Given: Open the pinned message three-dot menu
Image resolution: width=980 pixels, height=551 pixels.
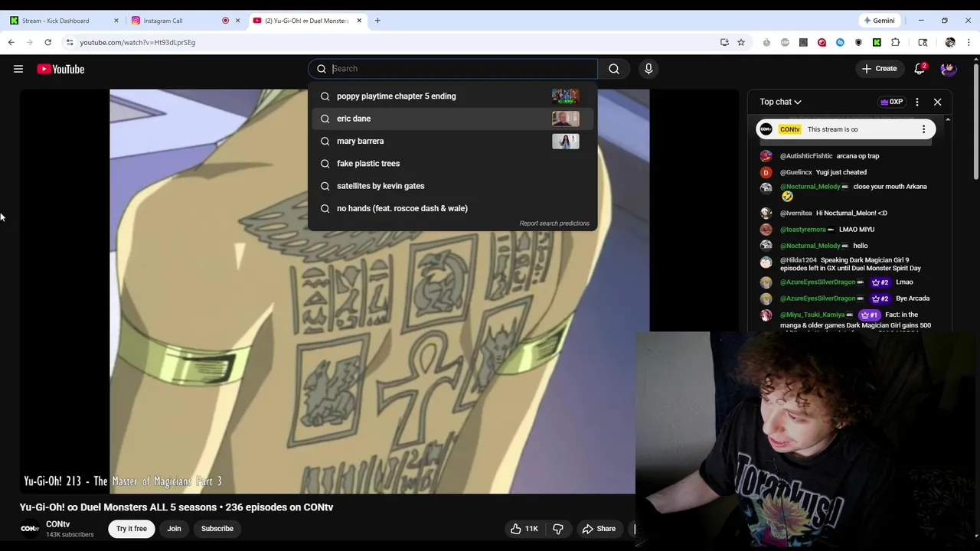Looking at the screenshot, I should pyautogui.click(x=923, y=129).
